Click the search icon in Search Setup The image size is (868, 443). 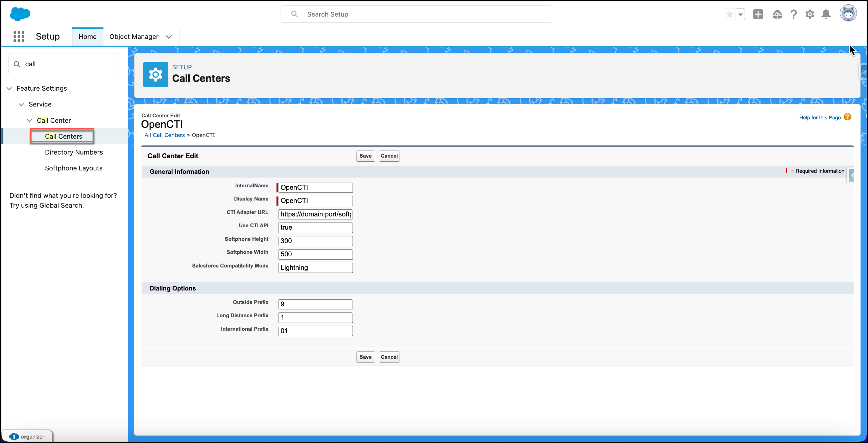coord(294,14)
